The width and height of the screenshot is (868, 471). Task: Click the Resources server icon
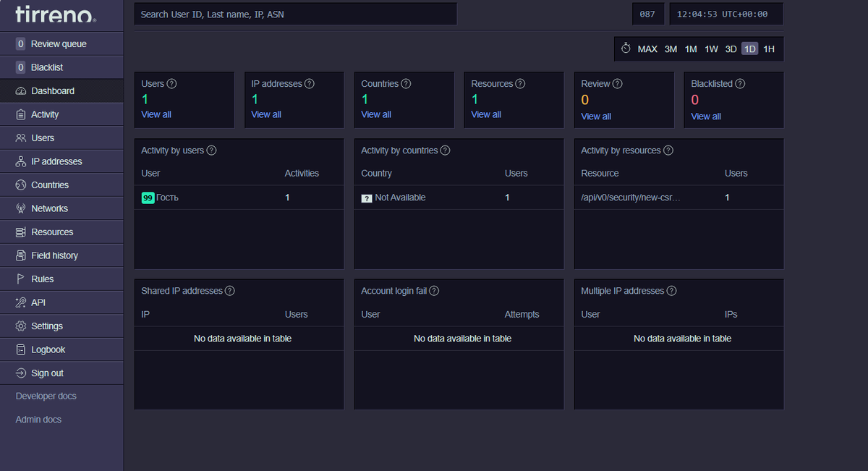pyautogui.click(x=21, y=232)
